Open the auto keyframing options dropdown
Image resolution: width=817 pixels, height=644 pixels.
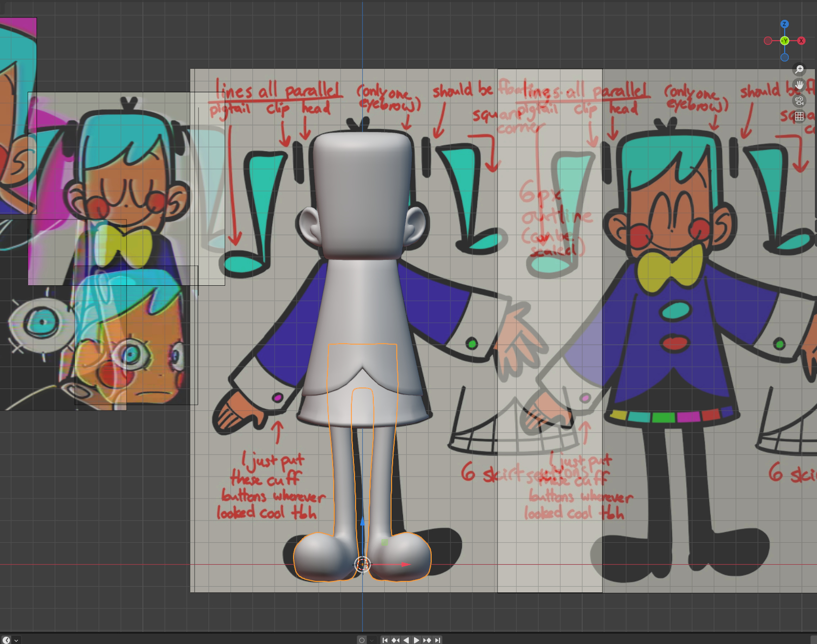pyautogui.click(x=372, y=640)
